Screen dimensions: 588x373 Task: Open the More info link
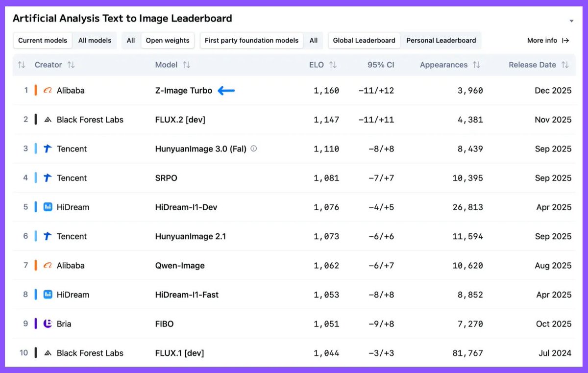tap(548, 41)
